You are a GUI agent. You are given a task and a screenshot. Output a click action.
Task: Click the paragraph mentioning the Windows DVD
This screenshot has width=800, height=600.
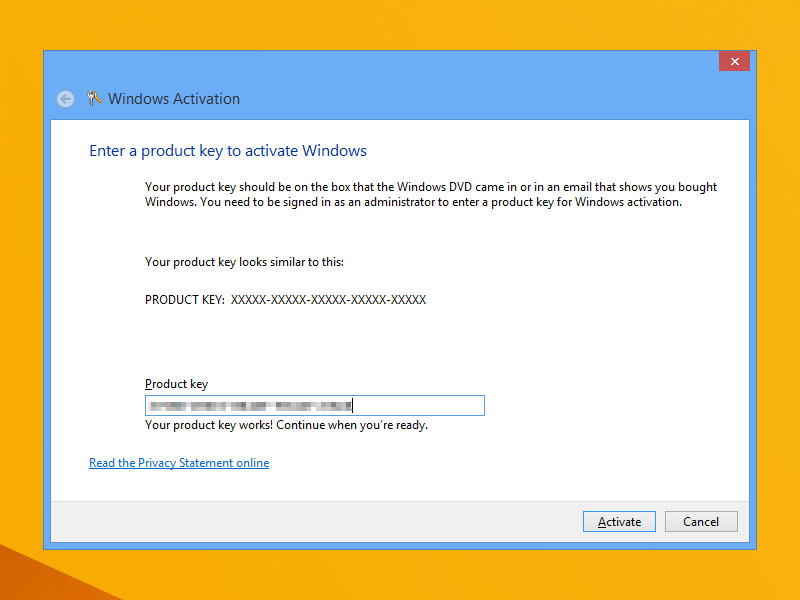pos(431,194)
